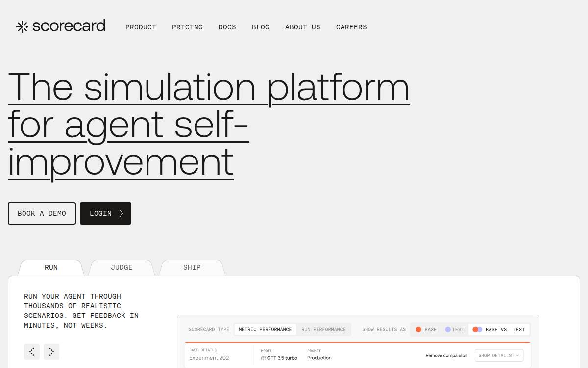Image resolution: width=588 pixels, height=368 pixels.
Task: Switch to the Ship tab
Action: [x=192, y=267]
